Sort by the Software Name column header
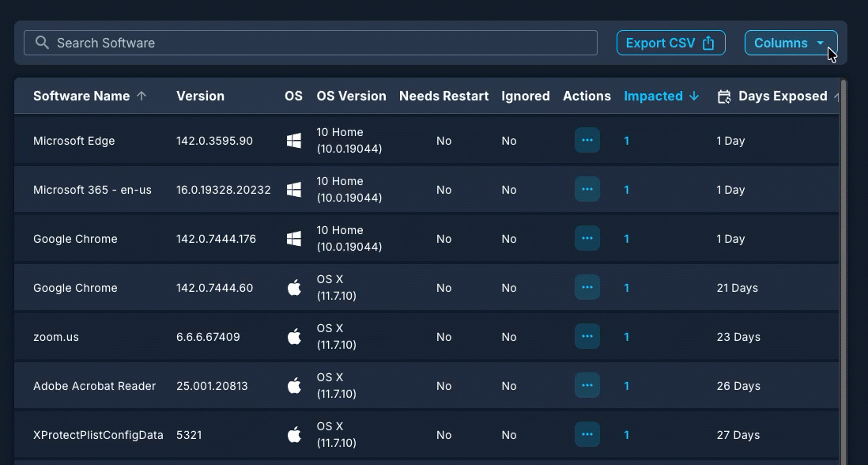 point(81,96)
